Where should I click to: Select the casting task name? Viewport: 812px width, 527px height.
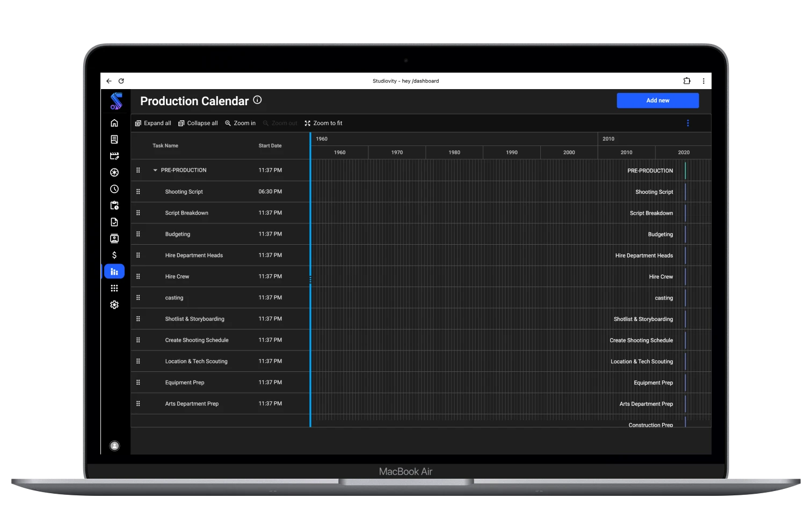pyautogui.click(x=174, y=298)
